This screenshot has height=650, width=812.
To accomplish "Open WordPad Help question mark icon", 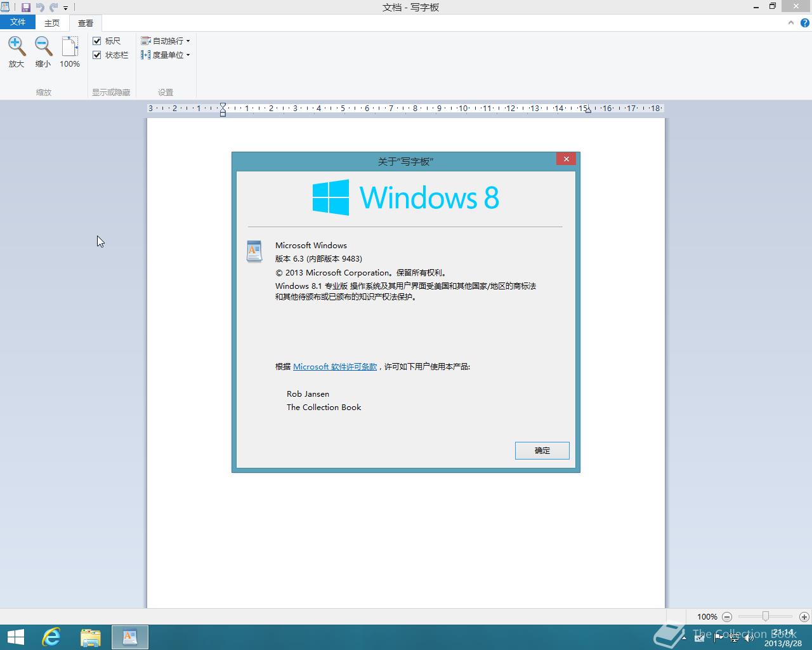I will [805, 23].
